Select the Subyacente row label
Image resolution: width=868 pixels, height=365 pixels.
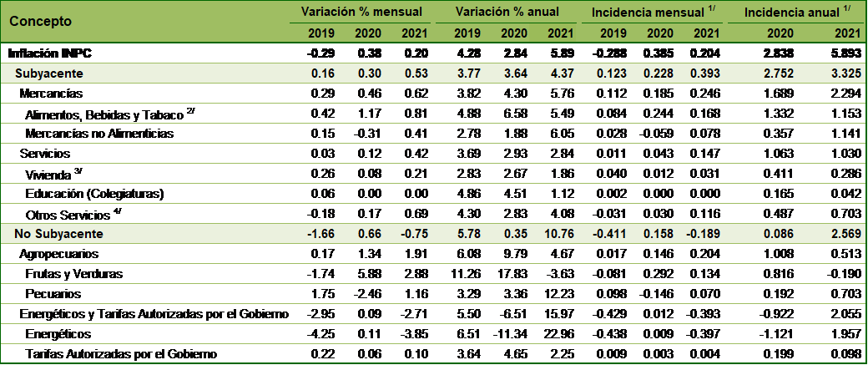(x=49, y=74)
